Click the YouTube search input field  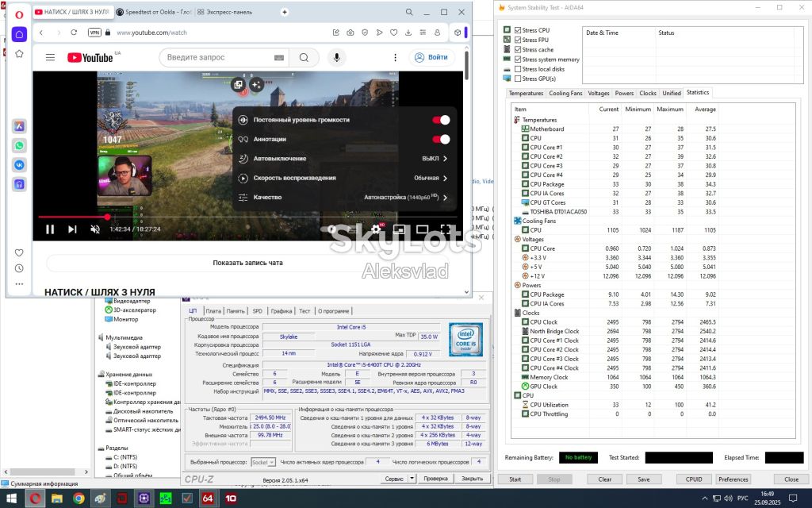pyautogui.click(x=224, y=57)
